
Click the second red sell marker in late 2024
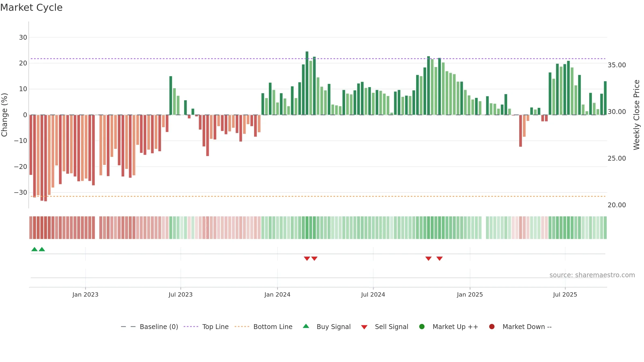point(440,258)
